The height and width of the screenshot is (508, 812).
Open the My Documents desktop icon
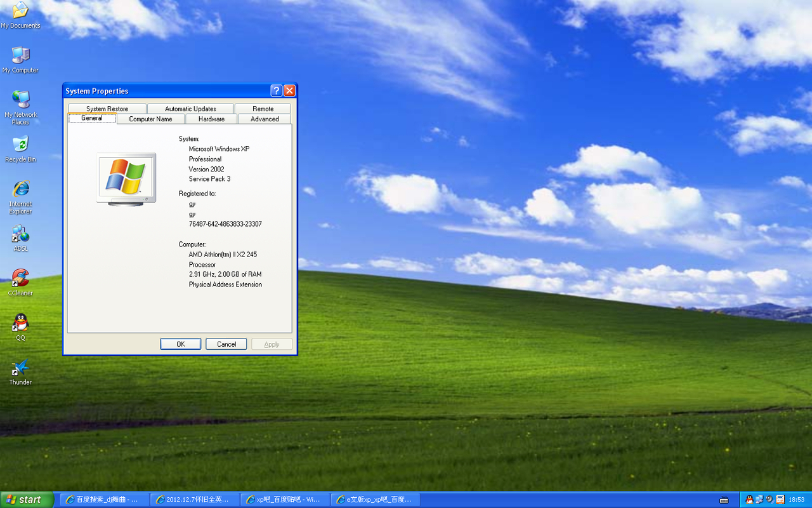click(20, 15)
